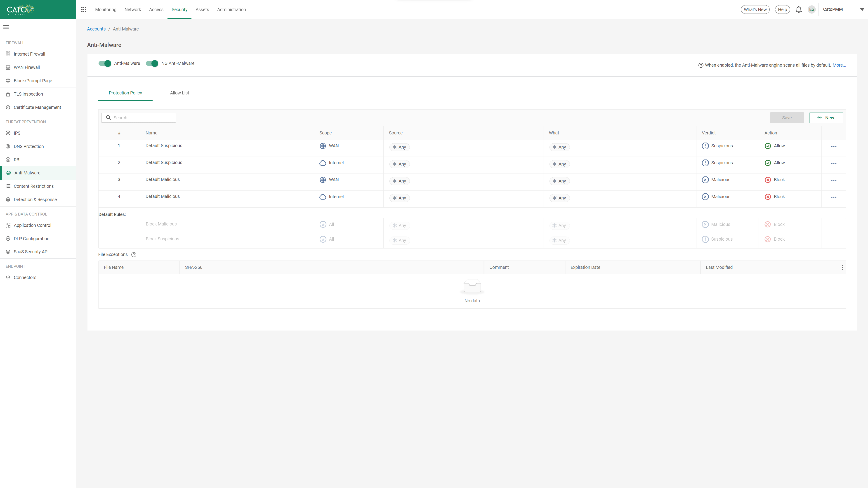Click Internet scope in rule 2

click(x=332, y=163)
